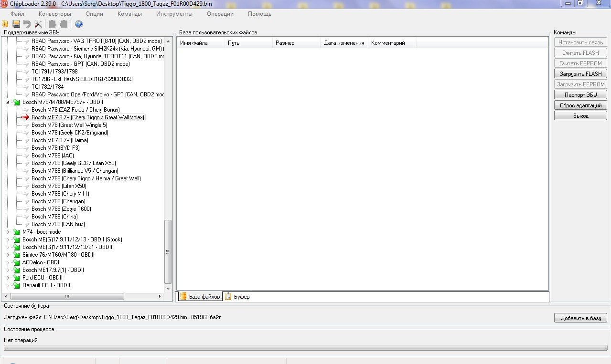Image resolution: width=611 pixels, height=364 pixels.
Task: Select Bosch M788 (Zotye T600) in tree
Action: [61, 209]
